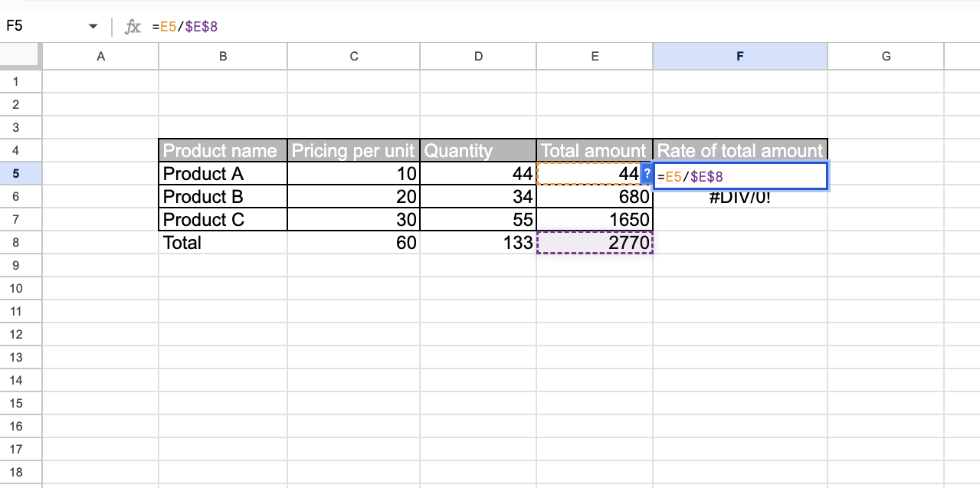The width and height of the screenshot is (980, 488).
Task: Click the 'Quantity' header cell
Action: click(478, 150)
